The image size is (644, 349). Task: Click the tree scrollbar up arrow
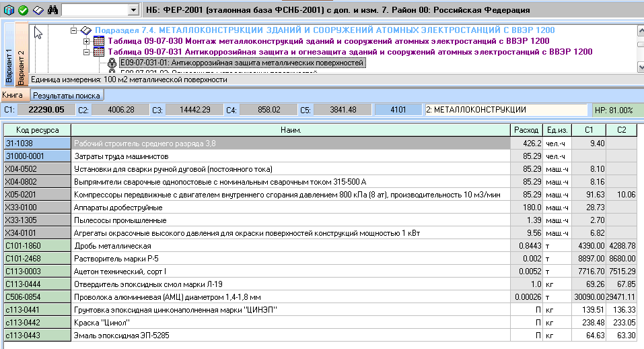pos(641,30)
